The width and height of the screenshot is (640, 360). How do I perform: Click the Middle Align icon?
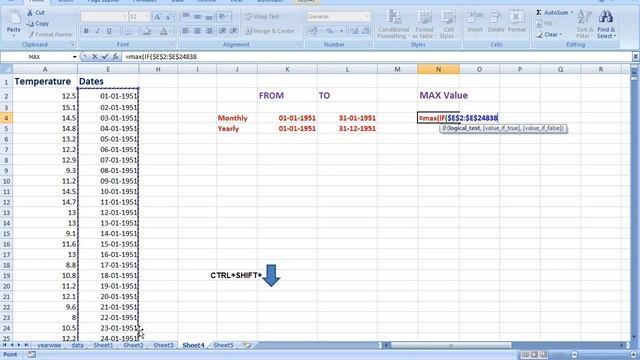198,16
